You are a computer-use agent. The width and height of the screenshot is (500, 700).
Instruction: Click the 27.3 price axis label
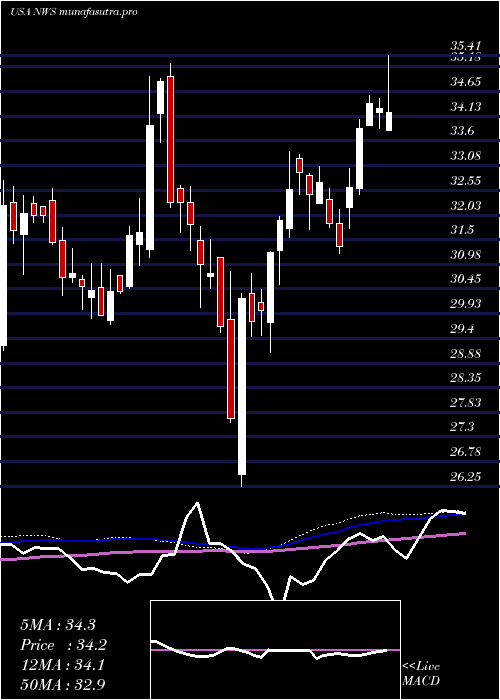(x=462, y=428)
